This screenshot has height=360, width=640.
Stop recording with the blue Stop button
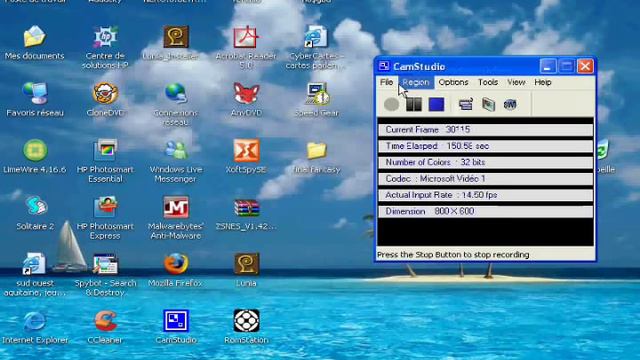[436, 104]
